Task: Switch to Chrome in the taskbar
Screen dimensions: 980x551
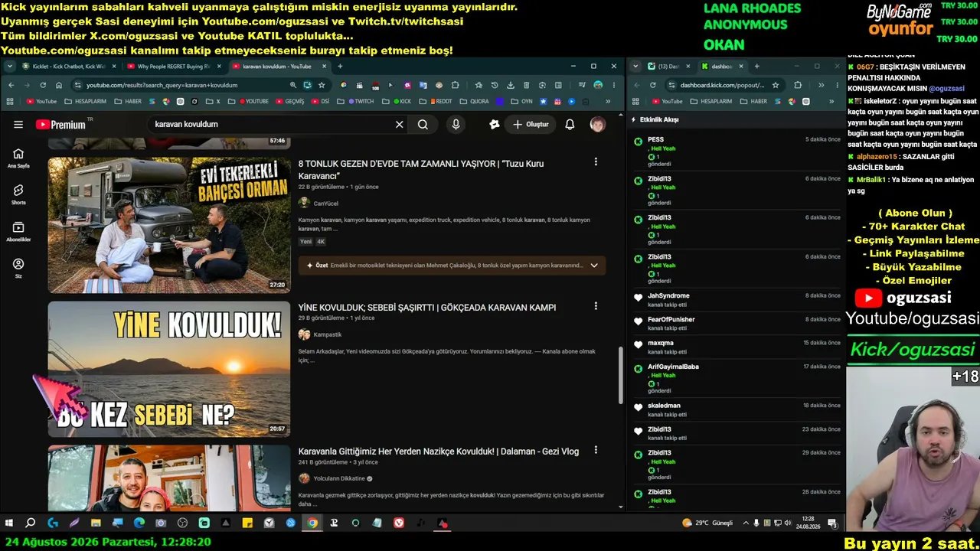Action: tap(312, 523)
